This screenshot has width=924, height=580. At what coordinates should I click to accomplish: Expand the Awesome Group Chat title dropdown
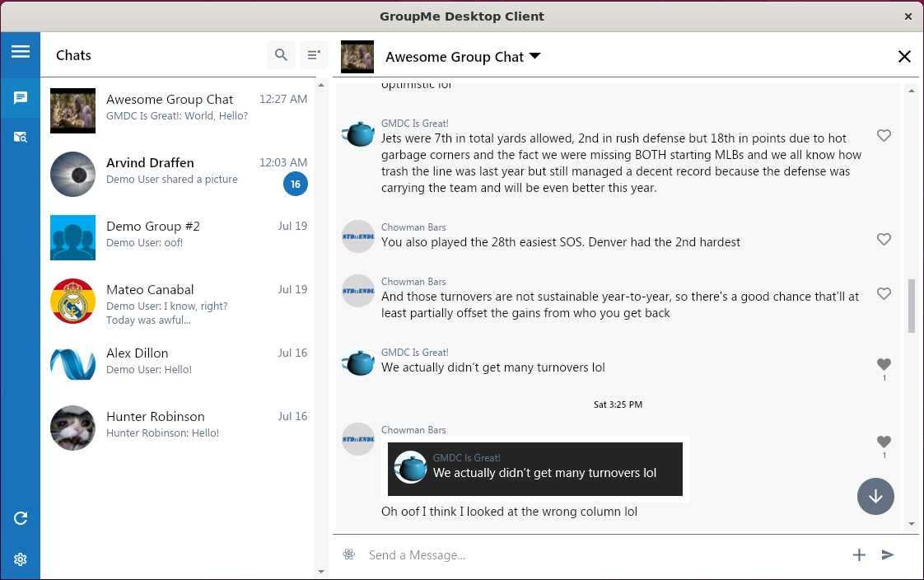534,56
